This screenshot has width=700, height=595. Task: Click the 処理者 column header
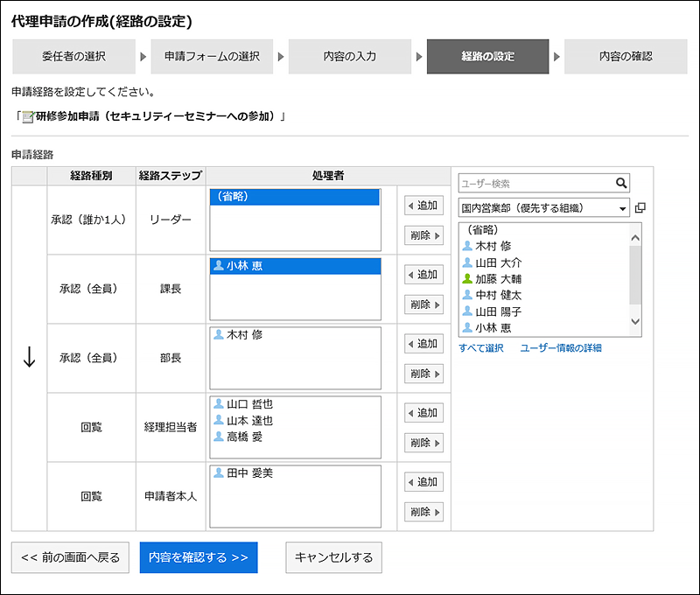[328, 176]
